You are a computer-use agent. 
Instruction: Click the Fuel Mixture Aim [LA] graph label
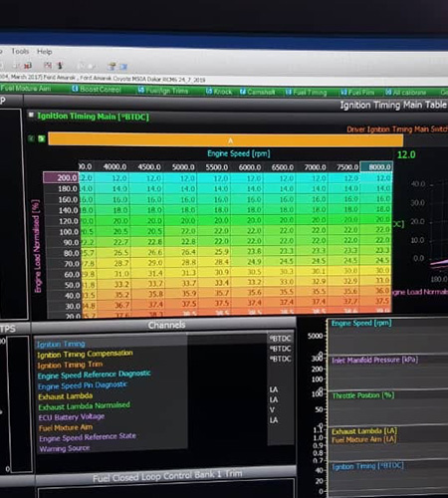364,439
